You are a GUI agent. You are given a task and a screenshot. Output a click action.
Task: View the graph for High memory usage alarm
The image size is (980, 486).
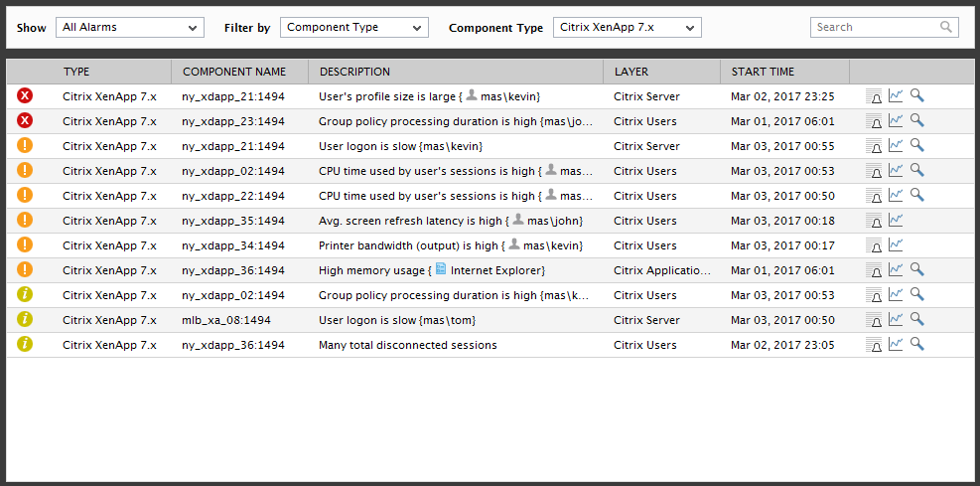pyautogui.click(x=896, y=269)
